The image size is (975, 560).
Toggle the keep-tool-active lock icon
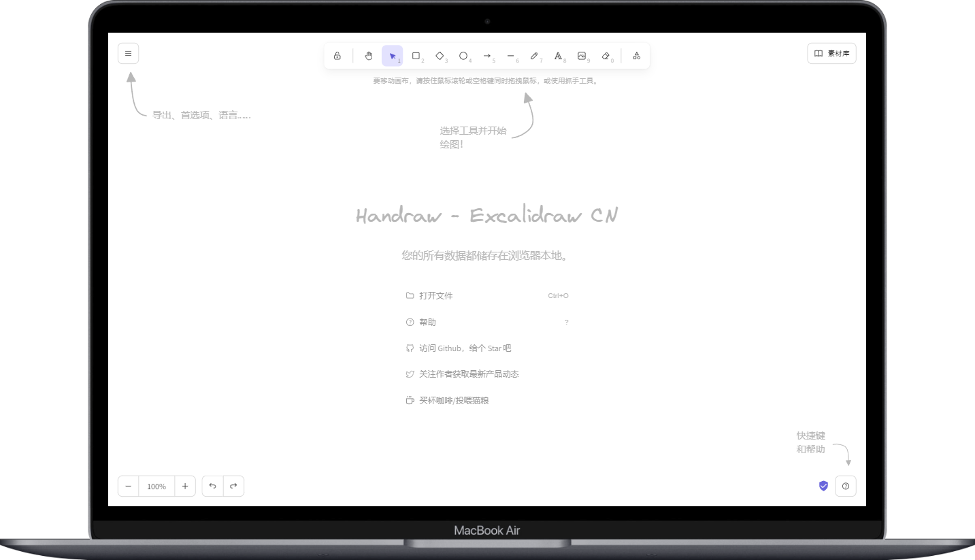point(337,56)
